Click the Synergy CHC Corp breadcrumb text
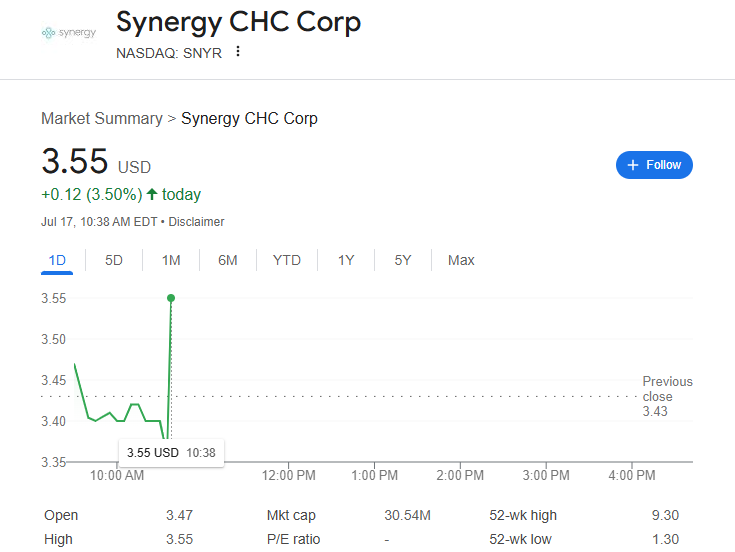This screenshot has height=552, width=735. [x=249, y=119]
